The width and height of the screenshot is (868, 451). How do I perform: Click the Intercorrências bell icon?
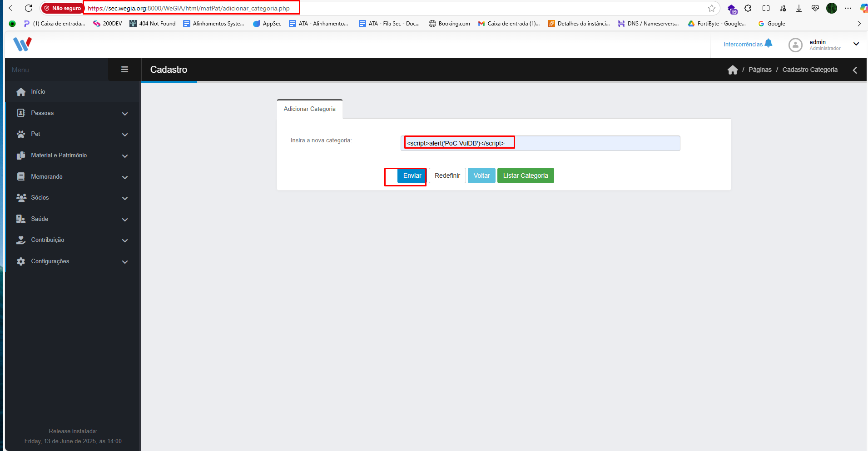pyautogui.click(x=769, y=43)
